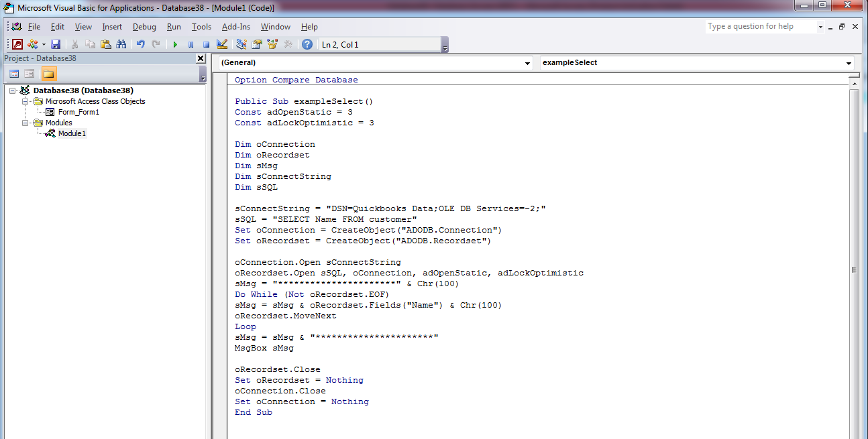Open the Project panel toolbar options arrow
868x439 pixels.
tap(203, 74)
